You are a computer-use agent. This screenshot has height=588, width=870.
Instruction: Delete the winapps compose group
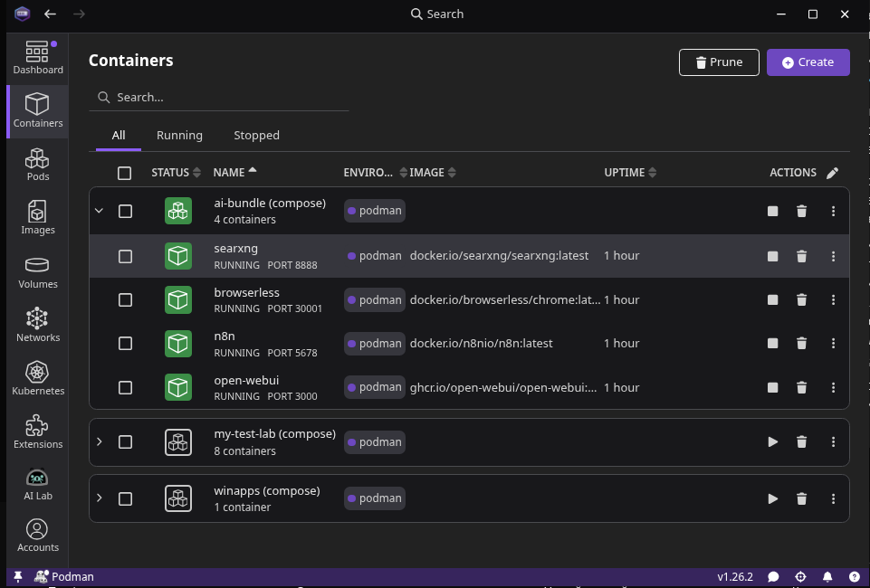801,498
